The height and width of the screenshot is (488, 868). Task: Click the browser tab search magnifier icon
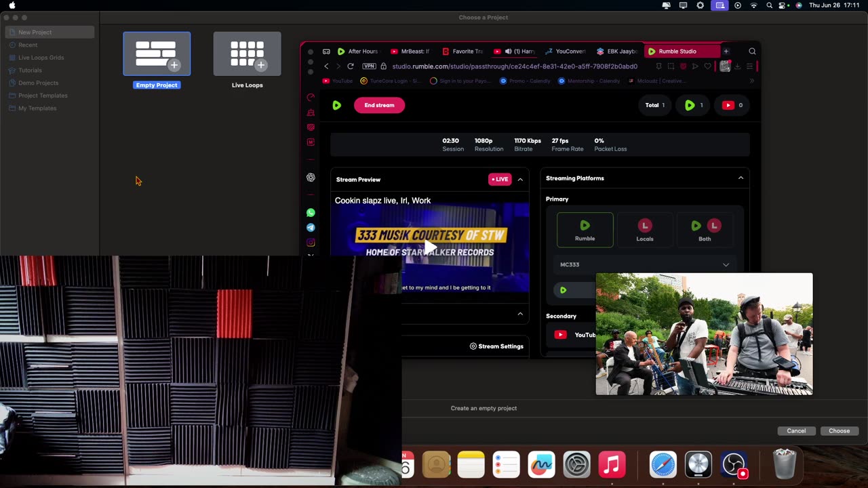coord(752,52)
